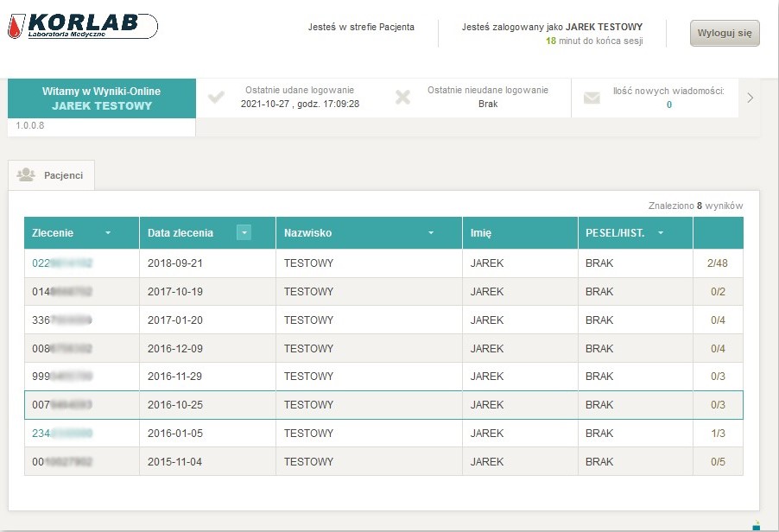This screenshot has height=532, width=779.
Task: Click the Pacjenci people icon
Action: pos(26,174)
